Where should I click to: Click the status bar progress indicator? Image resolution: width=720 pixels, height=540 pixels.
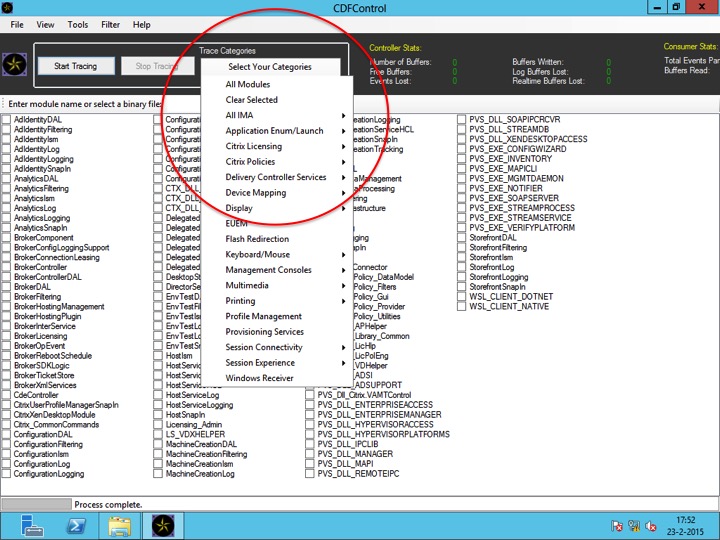tap(37, 504)
